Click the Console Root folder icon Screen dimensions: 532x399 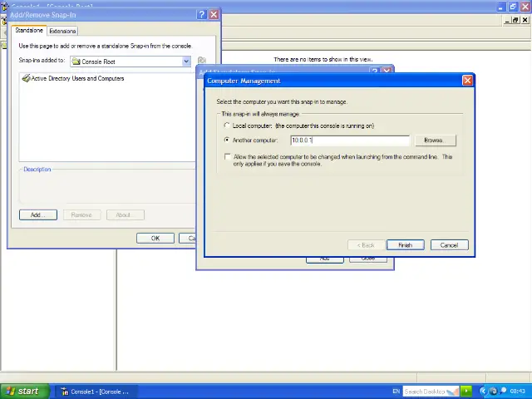pyautogui.click(x=76, y=62)
